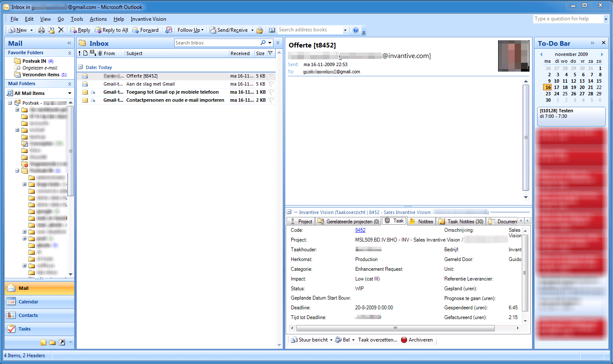The width and height of the screenshot is (613, 364).
Task: Click the Reply toolbar button
Action: [x=80, y=30]
